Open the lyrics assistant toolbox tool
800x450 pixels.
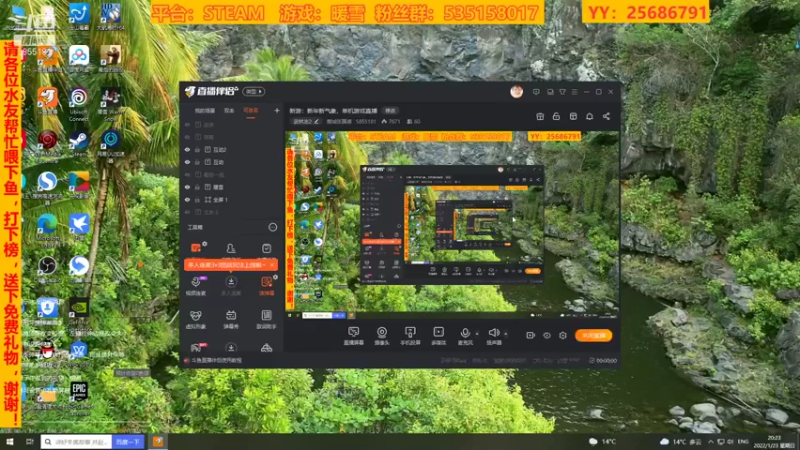[x=266, y=319]
